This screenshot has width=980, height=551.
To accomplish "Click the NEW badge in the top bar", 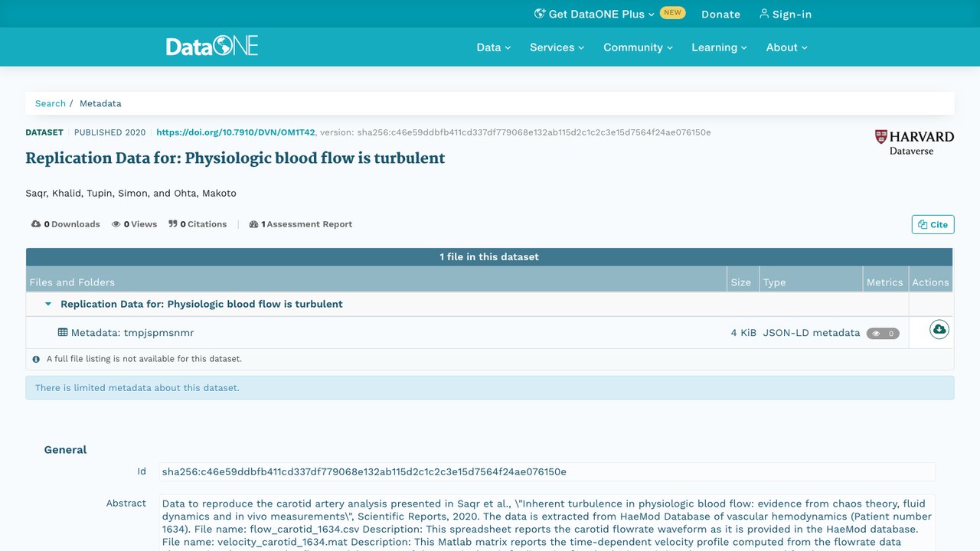I will 672,13.
